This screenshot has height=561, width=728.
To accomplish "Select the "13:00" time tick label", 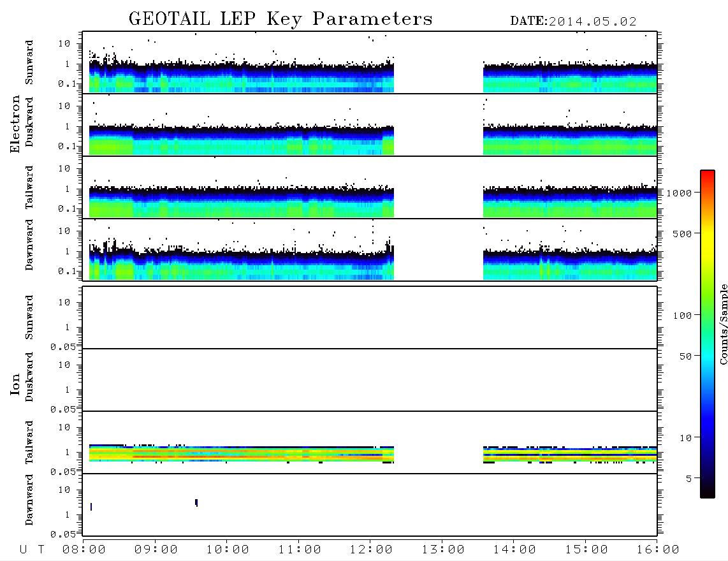I will click(443, 550).
